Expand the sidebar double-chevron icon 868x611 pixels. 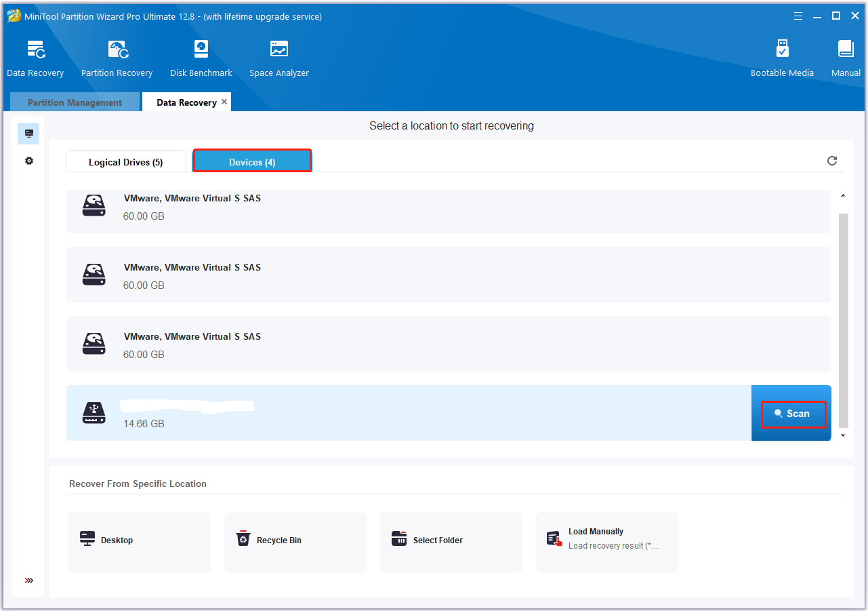pyautogui.click(x=28, y=580)
